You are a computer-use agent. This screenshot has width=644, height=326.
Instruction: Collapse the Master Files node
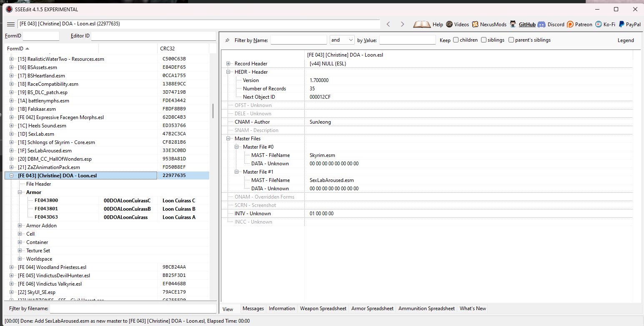coord(228,139)
